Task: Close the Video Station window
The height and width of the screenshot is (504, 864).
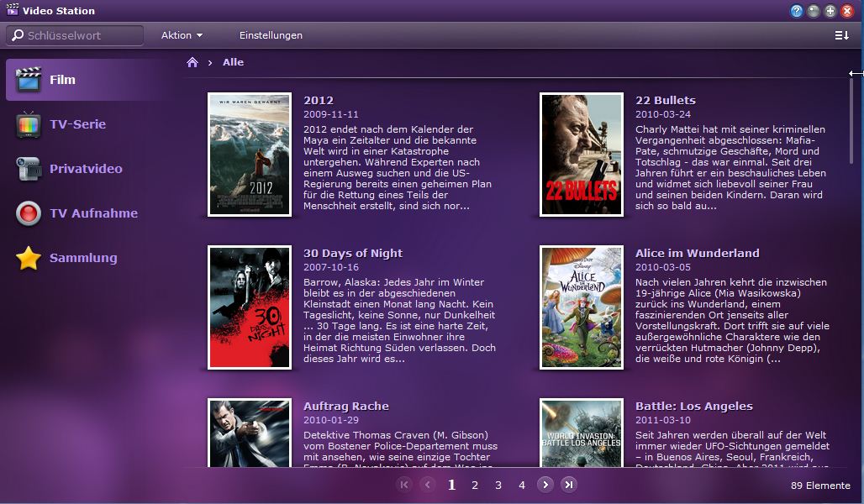Action: [847, 10]
